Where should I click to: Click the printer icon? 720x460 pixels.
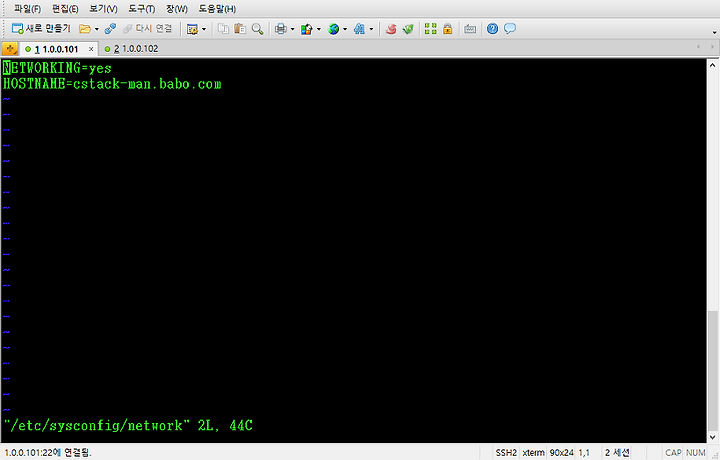pos(281,29)
